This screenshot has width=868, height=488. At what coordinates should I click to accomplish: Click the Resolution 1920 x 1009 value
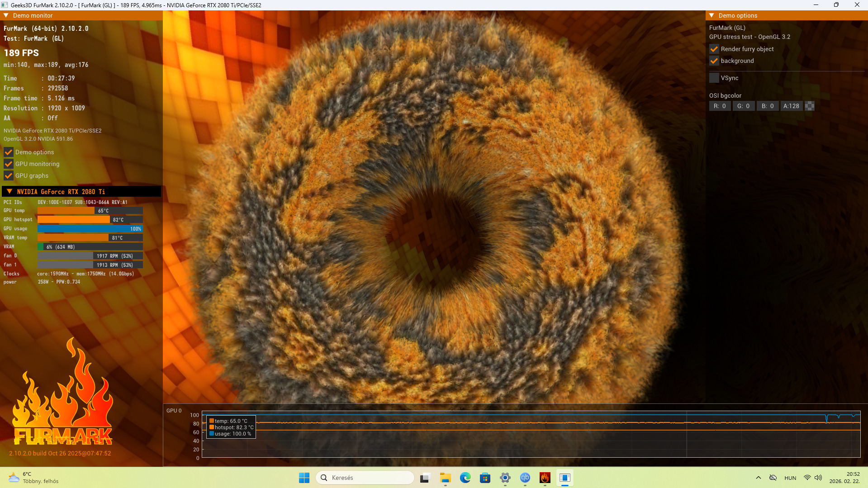[x=66, y=108]
